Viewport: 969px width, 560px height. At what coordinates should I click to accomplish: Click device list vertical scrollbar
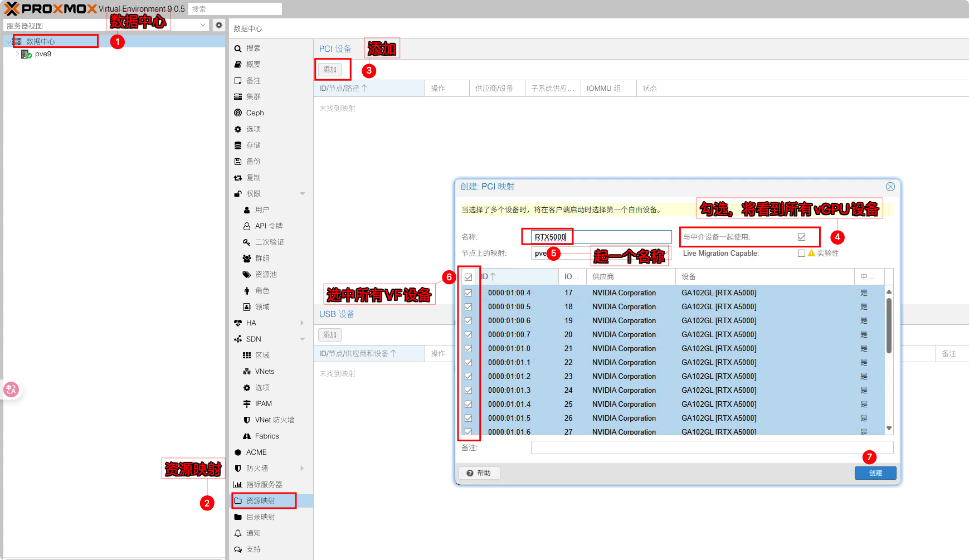pyautogui.click(x=889, y=326)
